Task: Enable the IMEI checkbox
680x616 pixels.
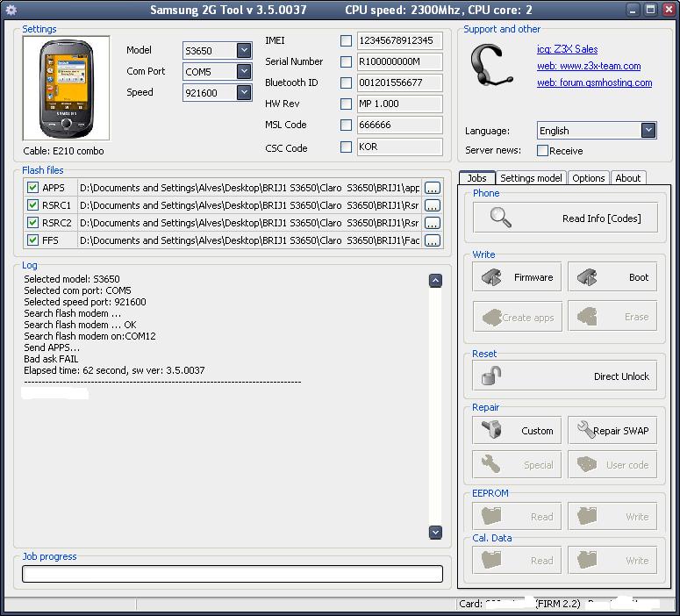Action: coord(346,40)
